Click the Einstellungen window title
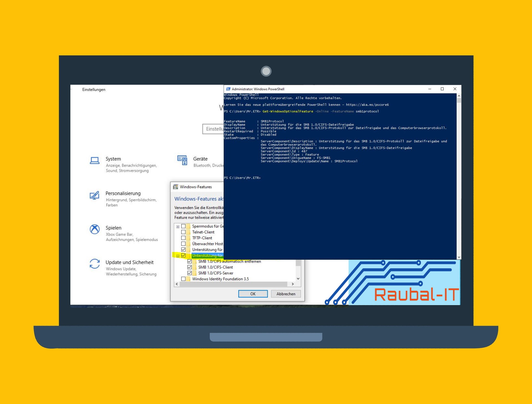This screenshot has width=532, height=404. point(94,89)
